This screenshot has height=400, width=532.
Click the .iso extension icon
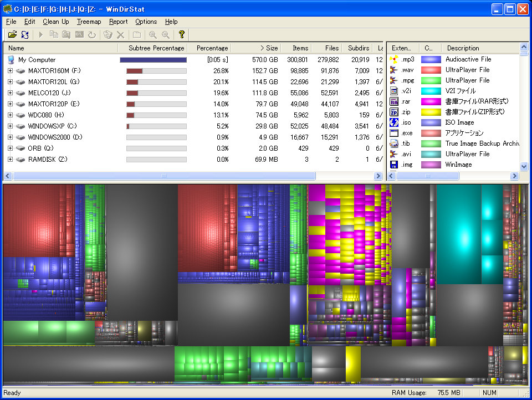[394, 122]
